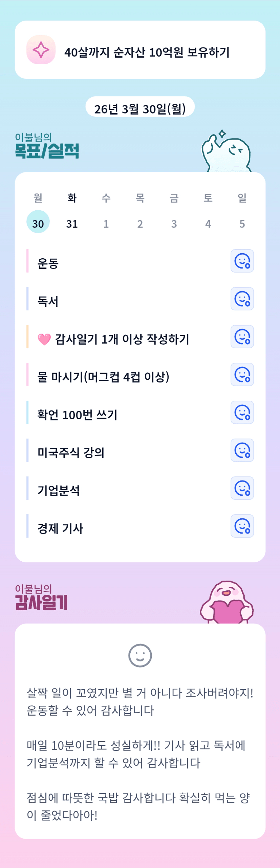Click the gratitude entry about 따뜻한 국밥
Screen dimensions: 280x868
click(138, 806)
